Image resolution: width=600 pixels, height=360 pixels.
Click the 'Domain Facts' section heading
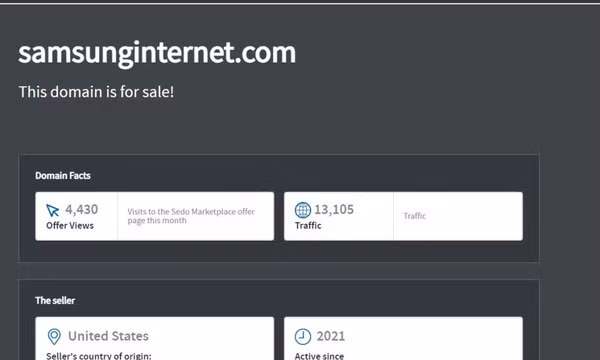63,176
